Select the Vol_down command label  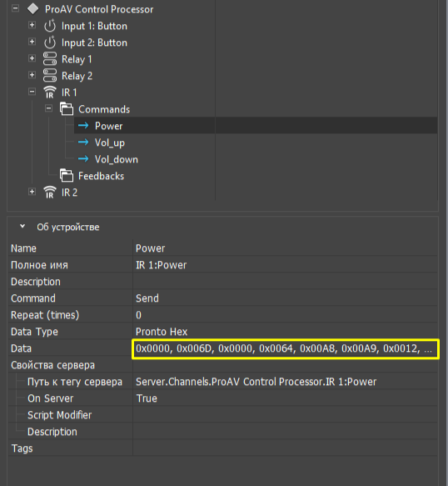(117, 159)
